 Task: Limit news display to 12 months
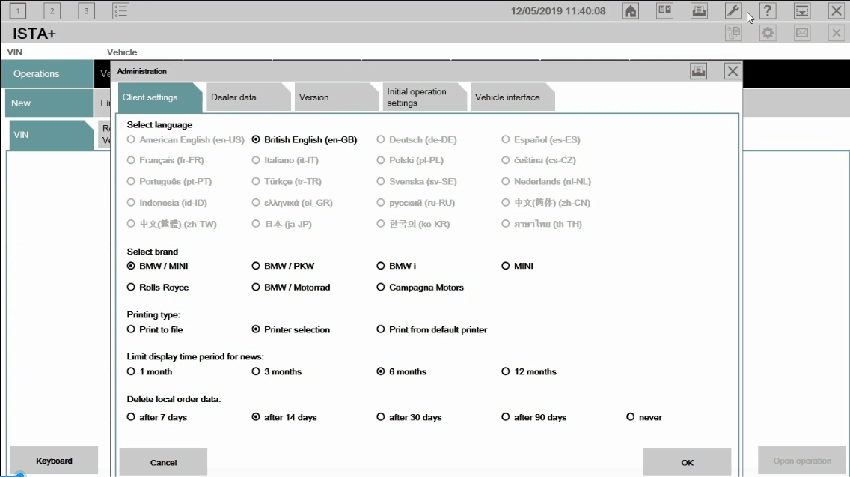pos(529,371)
